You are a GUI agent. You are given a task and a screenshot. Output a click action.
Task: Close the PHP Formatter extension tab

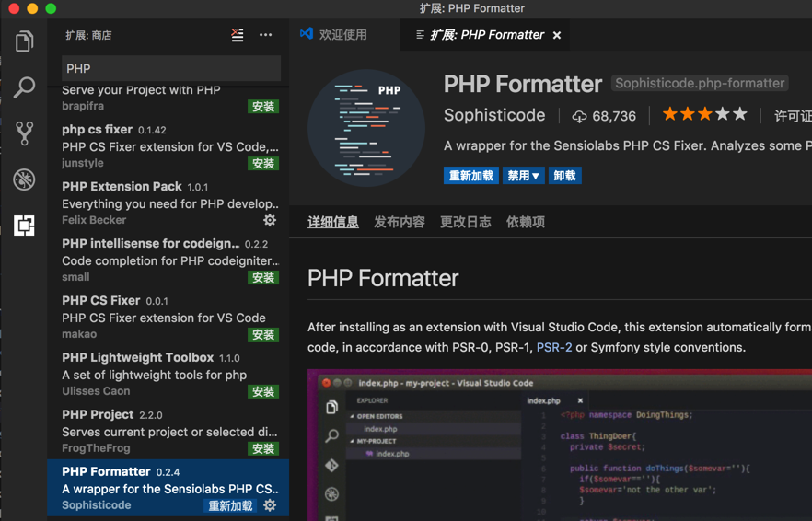tap(557, 35)
